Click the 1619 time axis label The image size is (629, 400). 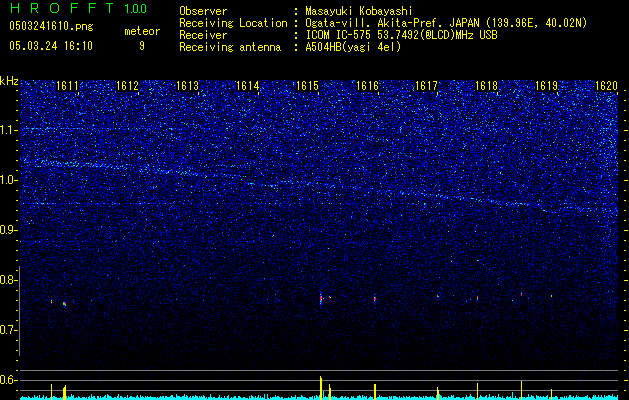coord(546,85)
